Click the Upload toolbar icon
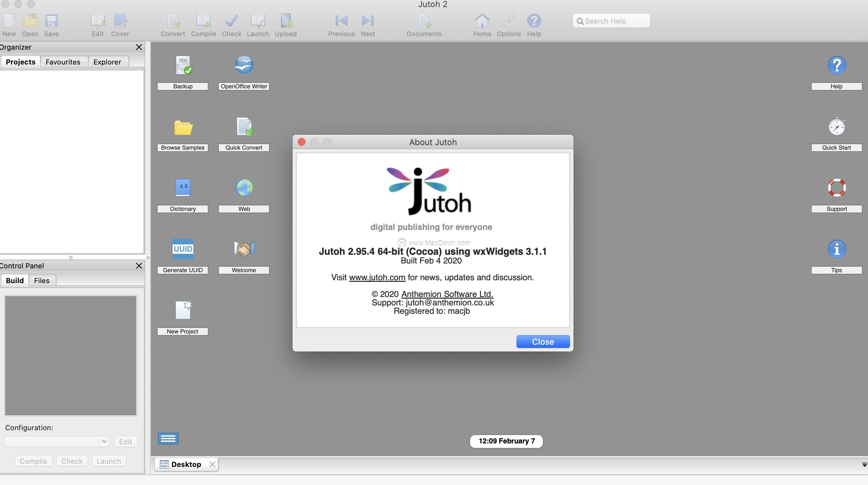This screenshot has width=868, height=485. pos(286,21)
